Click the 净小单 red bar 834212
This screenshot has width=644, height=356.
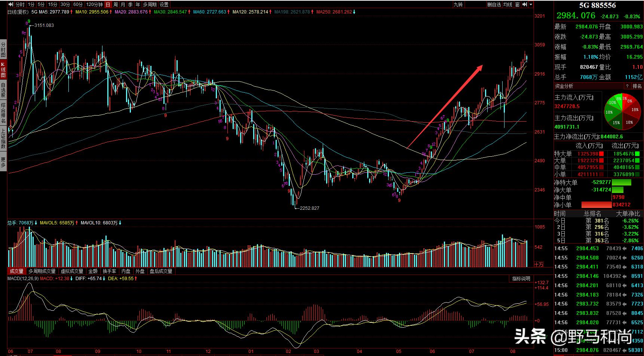tap(597, 205)
